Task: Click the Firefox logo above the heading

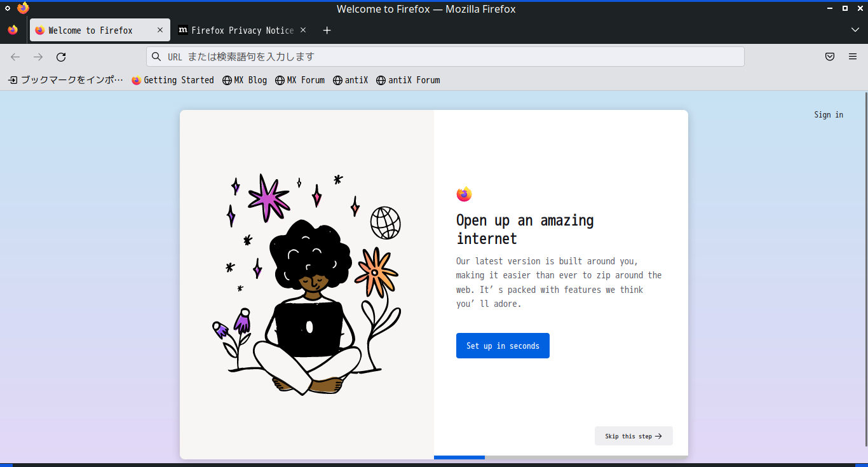Action: (x=465, y=194)
